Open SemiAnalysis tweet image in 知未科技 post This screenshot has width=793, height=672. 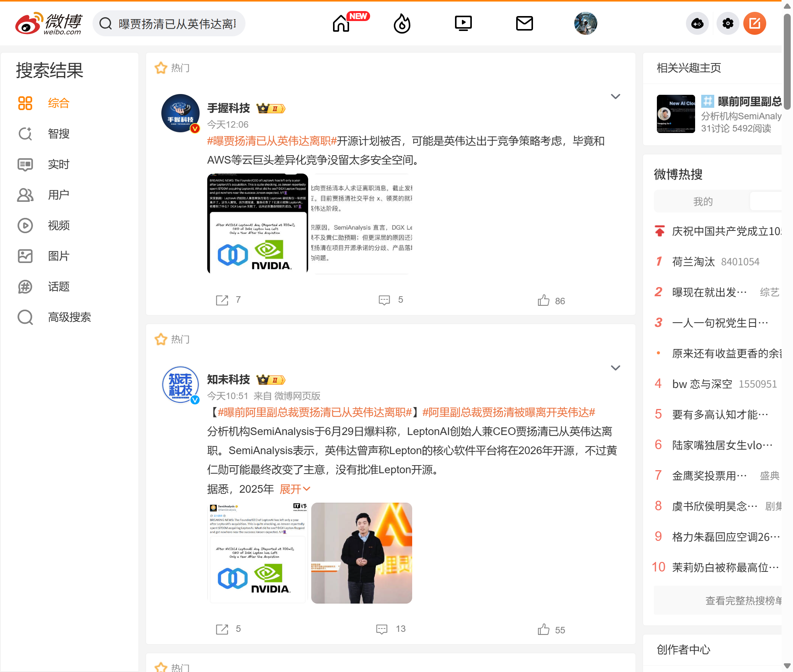pos(257,553)
